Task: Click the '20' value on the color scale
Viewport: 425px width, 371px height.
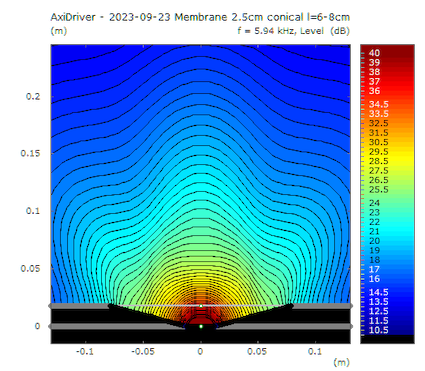Action: coord(374,241)
